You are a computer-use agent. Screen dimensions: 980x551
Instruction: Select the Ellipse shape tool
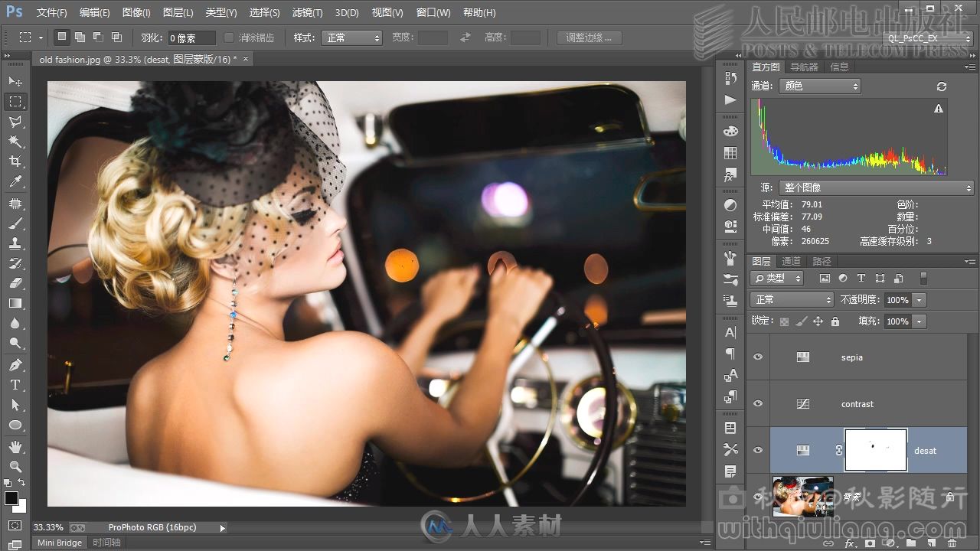(x=15, y=425)
